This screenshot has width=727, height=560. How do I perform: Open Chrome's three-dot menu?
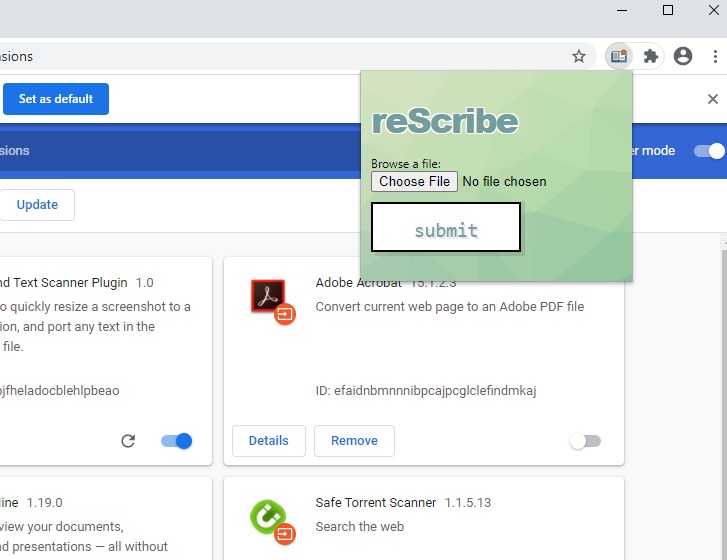pyautogui.click(x=715, y=57)
